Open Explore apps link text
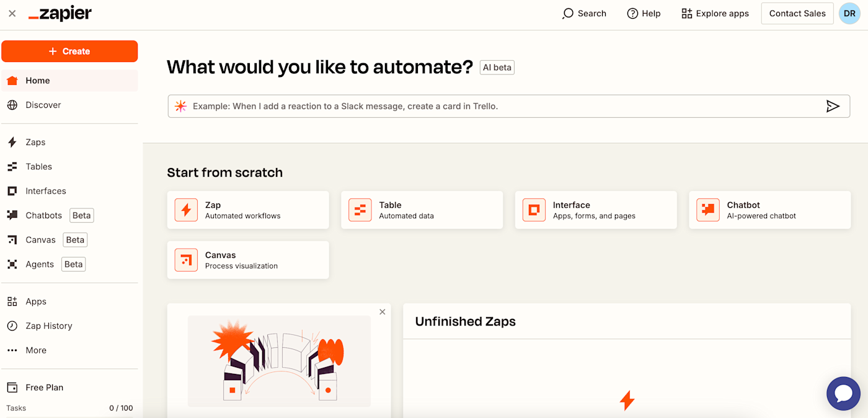This screenshot has height=418, width=868. [x=722, y=14]
